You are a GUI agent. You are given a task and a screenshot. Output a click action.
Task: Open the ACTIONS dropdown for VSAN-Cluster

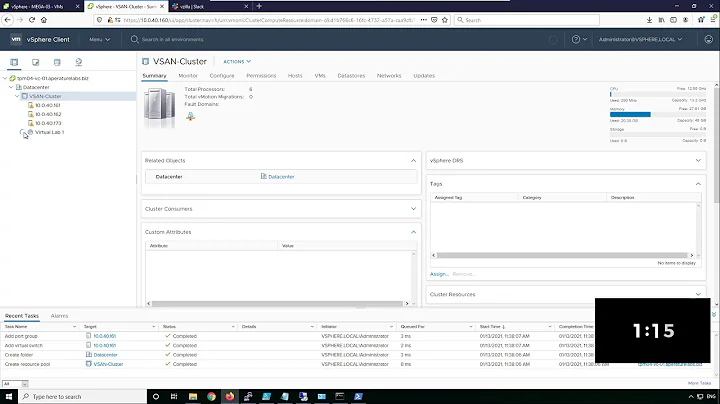[x=237, y=62]
